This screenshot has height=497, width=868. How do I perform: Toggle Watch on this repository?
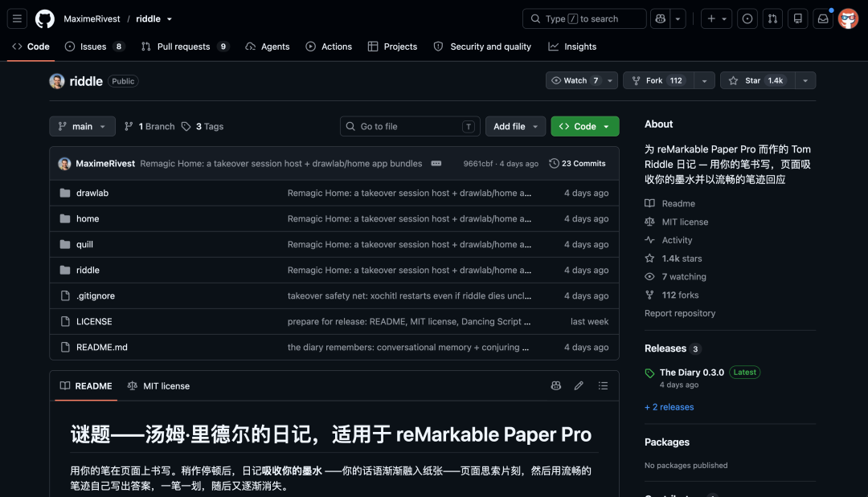click(x=575, y=81)
